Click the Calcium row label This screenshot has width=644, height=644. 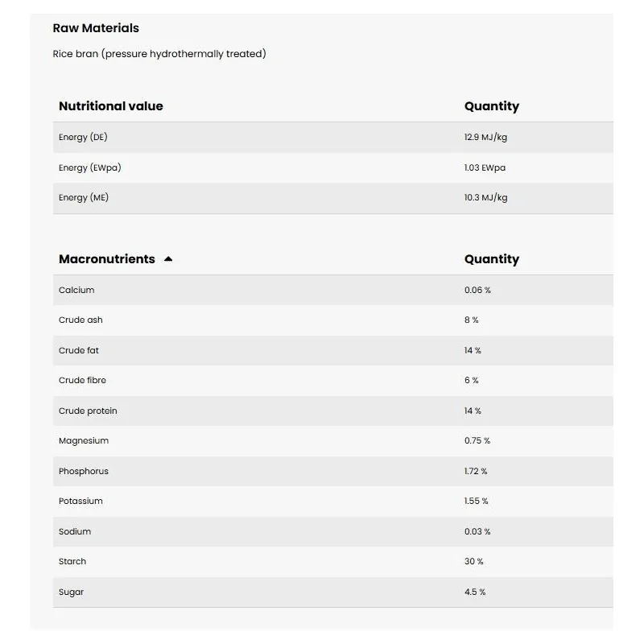(x=76, y=290)
